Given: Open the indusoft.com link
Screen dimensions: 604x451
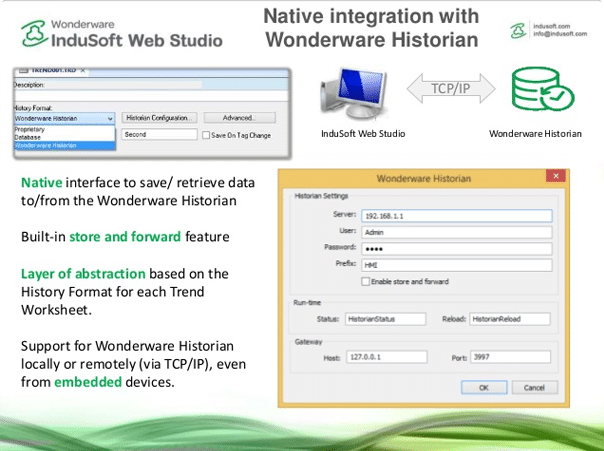Looking at the screenshot, I should (551, 26).
